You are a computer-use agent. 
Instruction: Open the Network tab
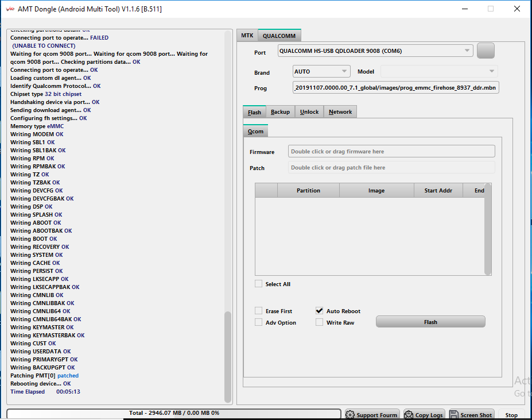(x=340, y=112)
